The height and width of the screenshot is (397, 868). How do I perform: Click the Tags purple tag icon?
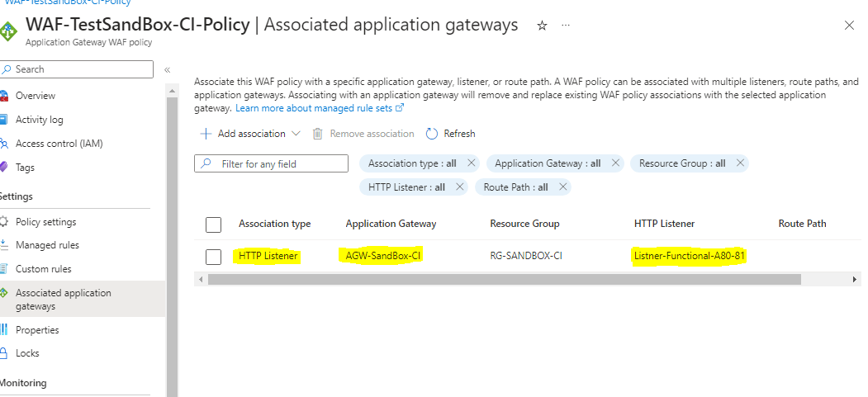4,167
